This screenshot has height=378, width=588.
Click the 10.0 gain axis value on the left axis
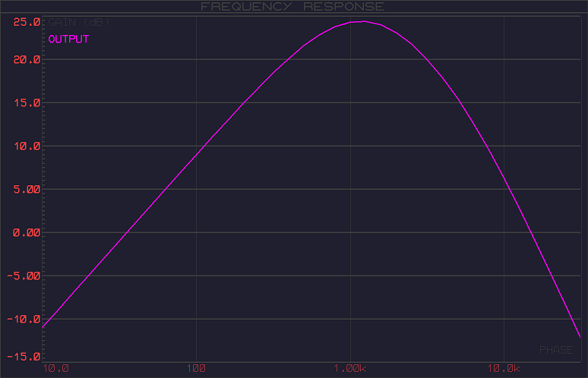[x=27, y=146]
